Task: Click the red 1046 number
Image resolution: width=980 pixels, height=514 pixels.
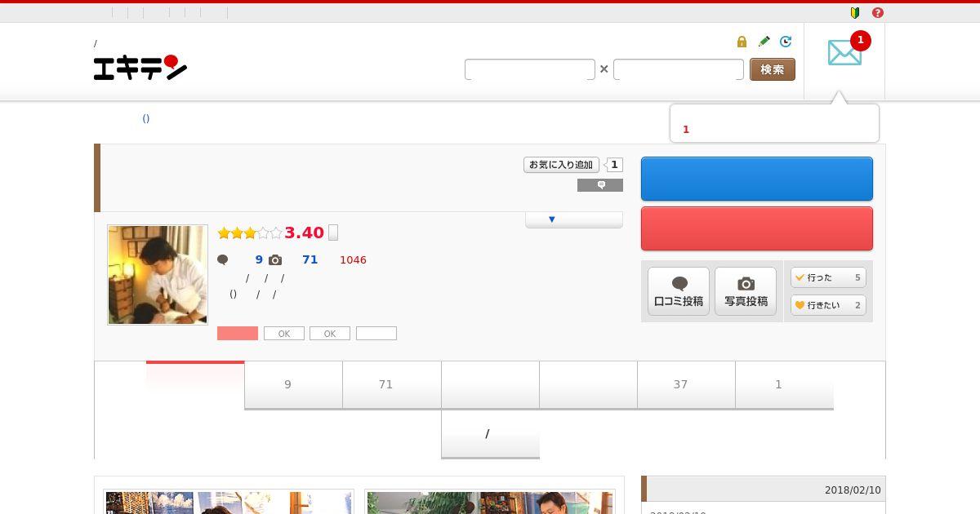Action: click(x=353, y=259)
